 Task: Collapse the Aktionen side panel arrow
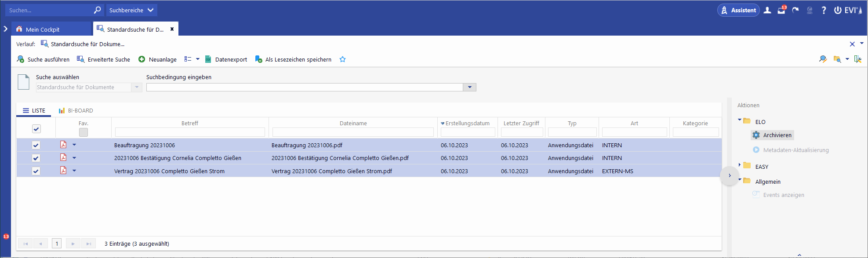tap(730, 176)
